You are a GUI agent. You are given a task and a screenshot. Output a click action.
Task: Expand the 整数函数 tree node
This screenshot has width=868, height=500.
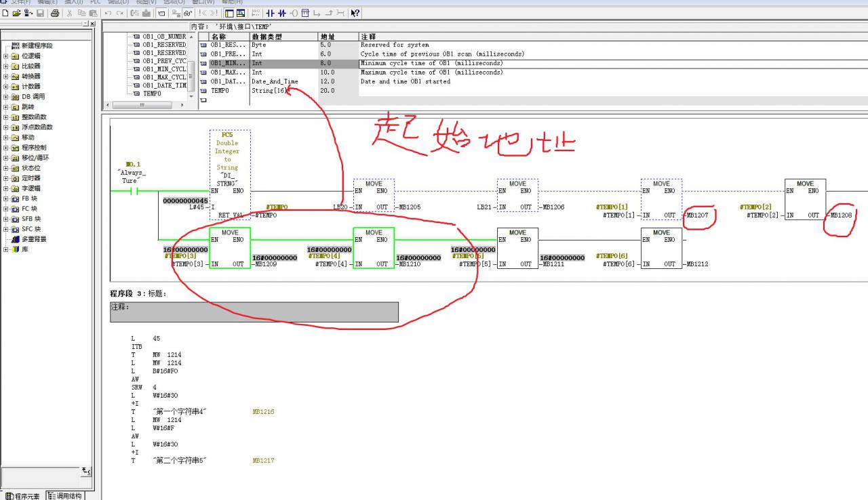pos(6,117)
